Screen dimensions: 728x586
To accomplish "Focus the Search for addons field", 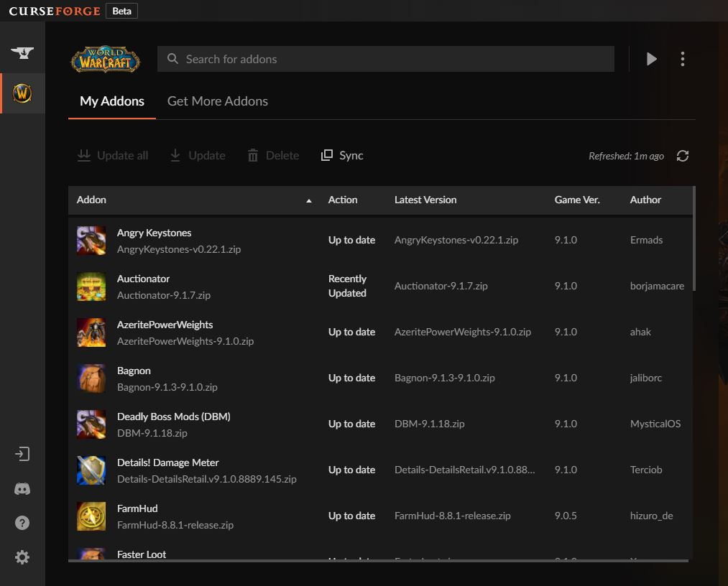I will click(386, 59).
